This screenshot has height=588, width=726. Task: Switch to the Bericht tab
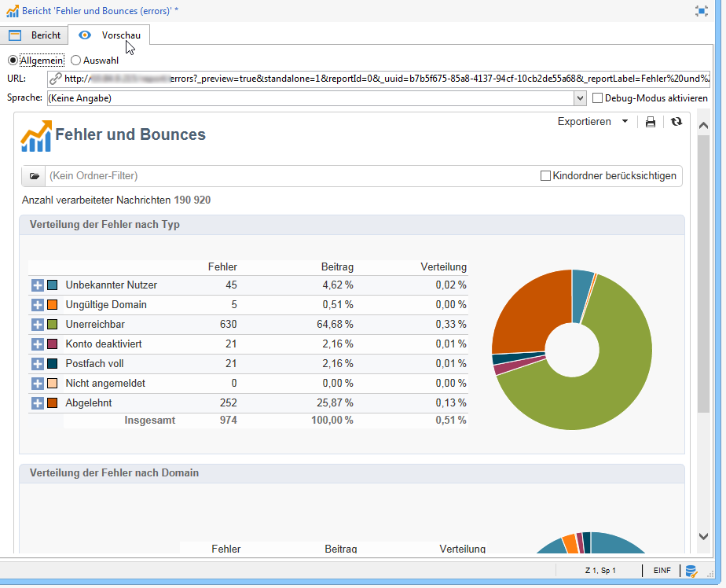pos(35,35)
